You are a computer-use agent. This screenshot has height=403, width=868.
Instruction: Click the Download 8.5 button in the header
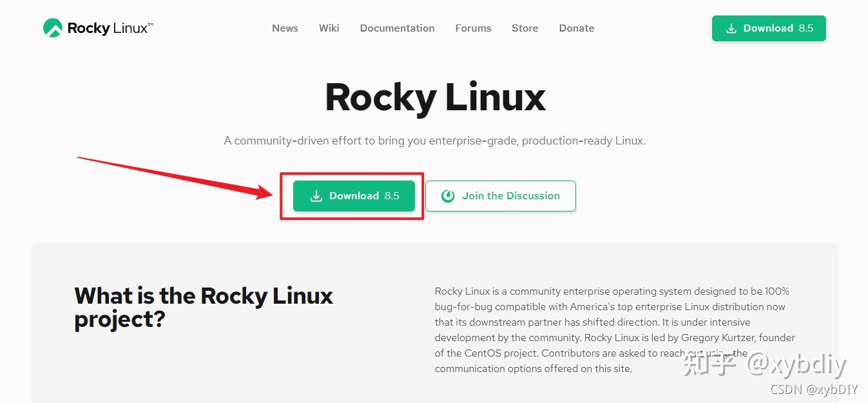coord(768,28)
